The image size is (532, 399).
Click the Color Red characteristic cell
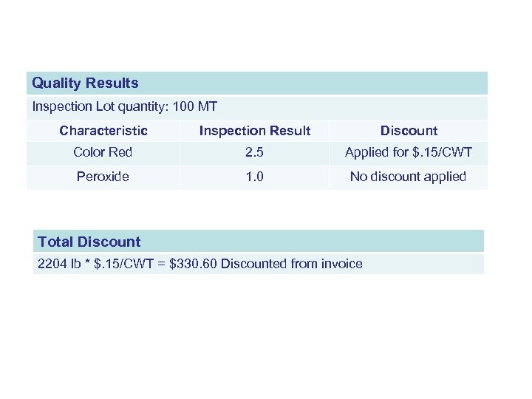(x=103, y=152)
